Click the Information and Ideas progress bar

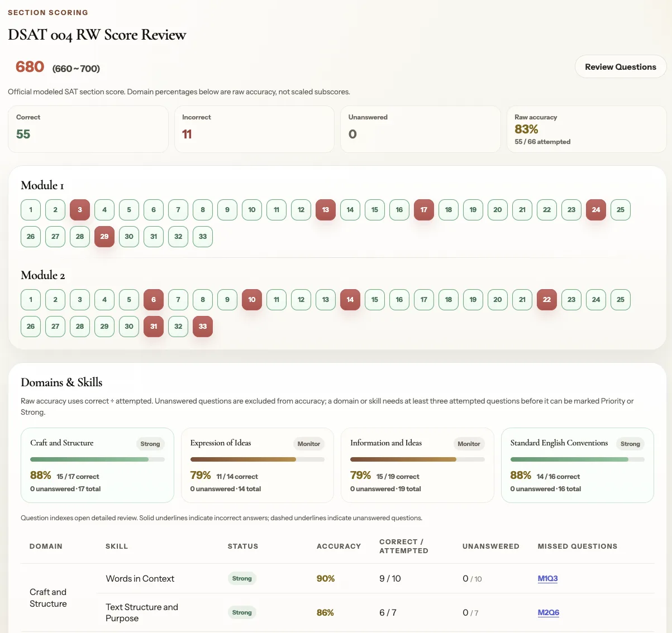418,459
